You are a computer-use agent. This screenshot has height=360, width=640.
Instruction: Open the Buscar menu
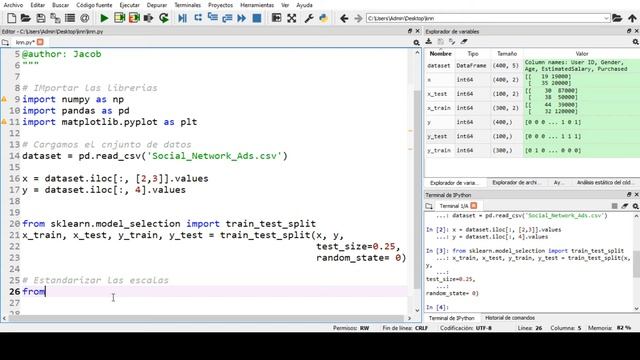tap(60, 5)
